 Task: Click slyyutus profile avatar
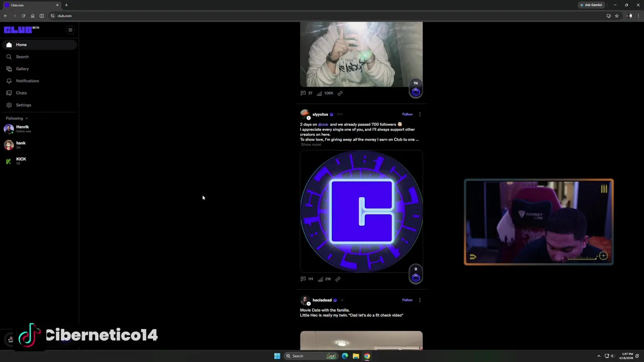click(x=305, y=115)
